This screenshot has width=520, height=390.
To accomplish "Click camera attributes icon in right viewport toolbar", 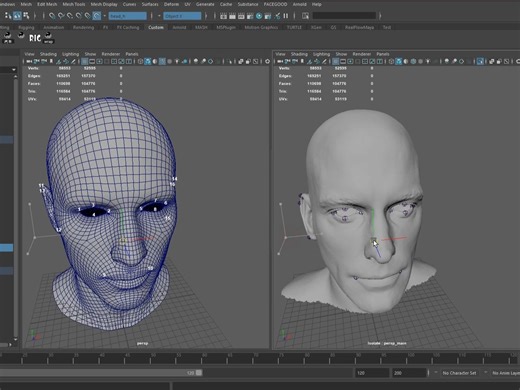I will (x=295, y=61).
